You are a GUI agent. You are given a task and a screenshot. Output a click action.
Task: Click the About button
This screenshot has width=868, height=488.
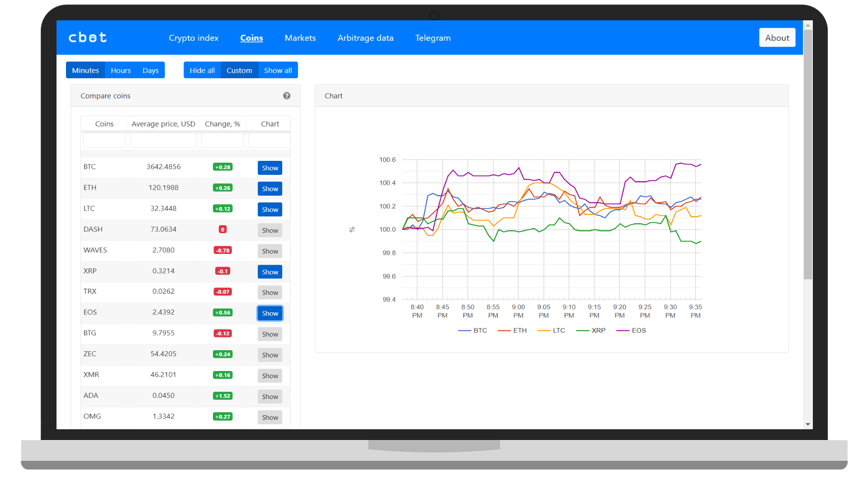click(777, 38)
